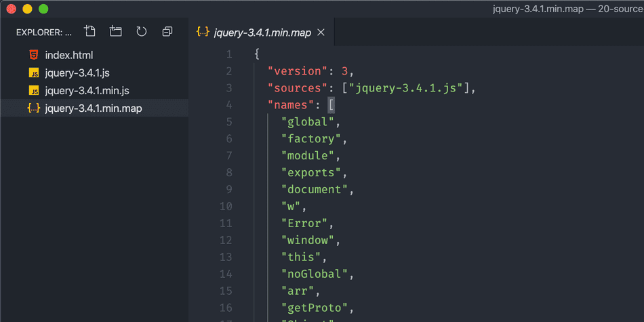Click the New File icon in Explorer
The height and width of the screenshot is (322, 644).
pyautogui.click(x=90, y=32)
